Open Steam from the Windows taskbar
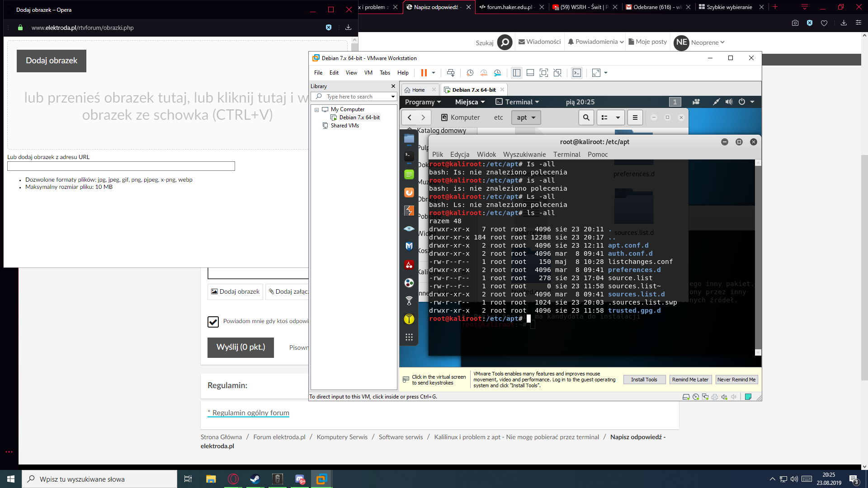Image resolution: width=868 pixels, height=488 pixels. pos(255,479)
